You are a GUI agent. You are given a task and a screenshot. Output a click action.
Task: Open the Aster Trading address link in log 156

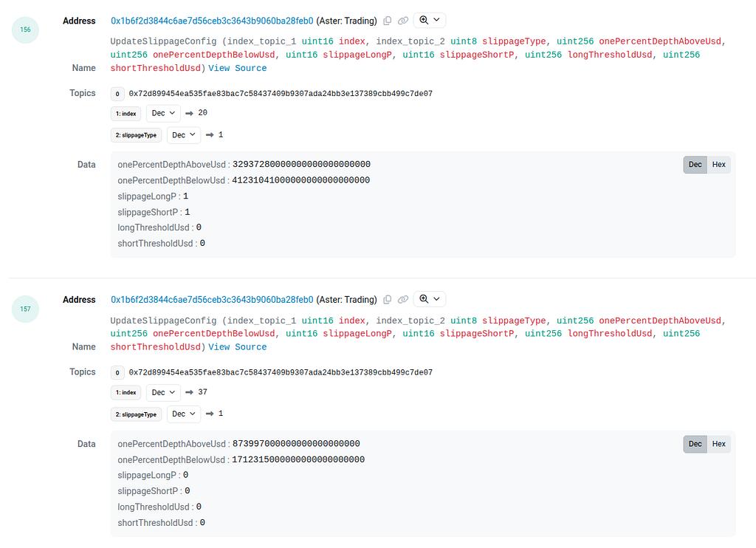[212, 21]
